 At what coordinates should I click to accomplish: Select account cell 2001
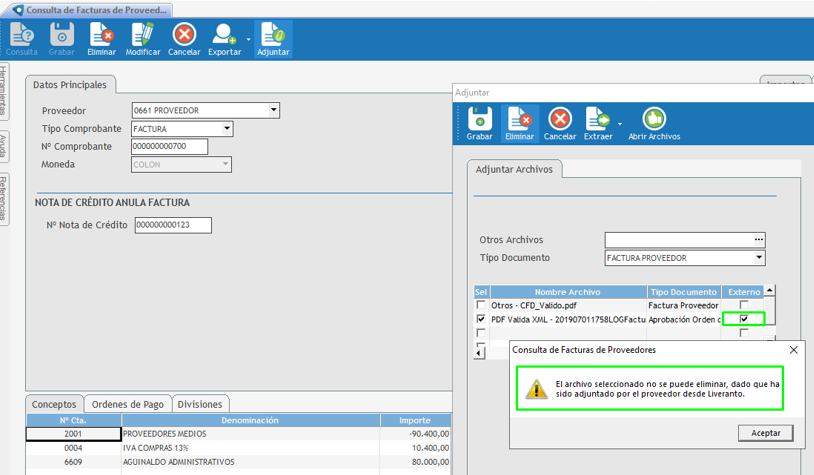(x=73, y=433)
